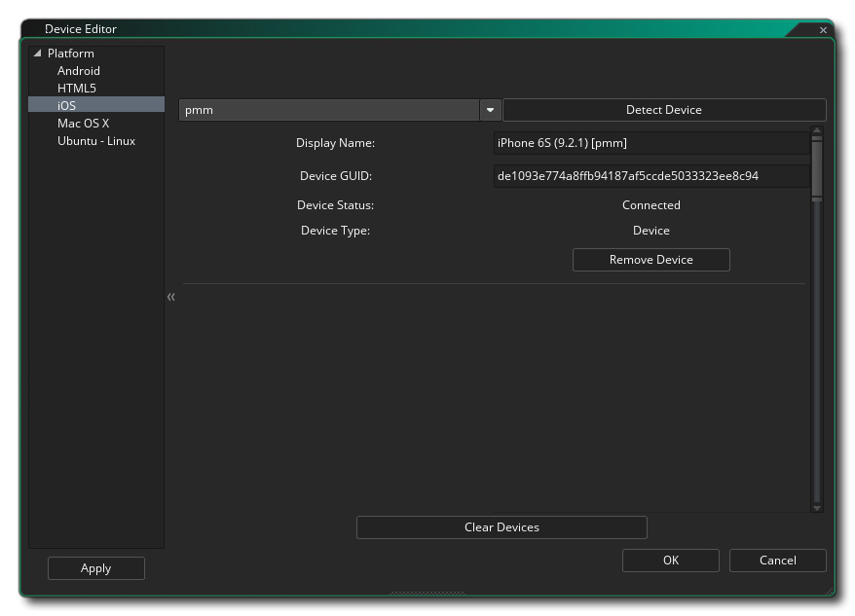Screen dimensions: 855x616
Task: Click the scrollbar down arrow
Action: [x=816, y=507]
